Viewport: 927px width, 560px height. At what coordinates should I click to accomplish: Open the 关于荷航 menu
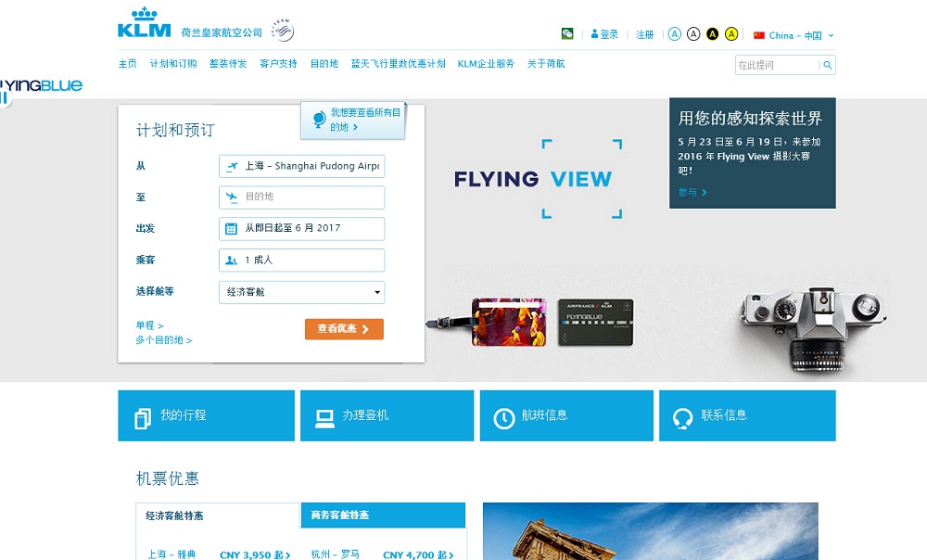point(546,63)
